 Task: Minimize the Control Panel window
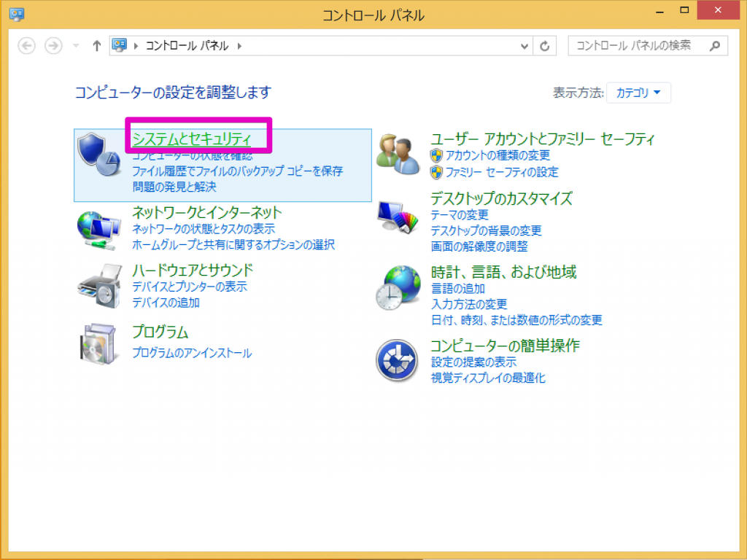(x=659, y=12)
